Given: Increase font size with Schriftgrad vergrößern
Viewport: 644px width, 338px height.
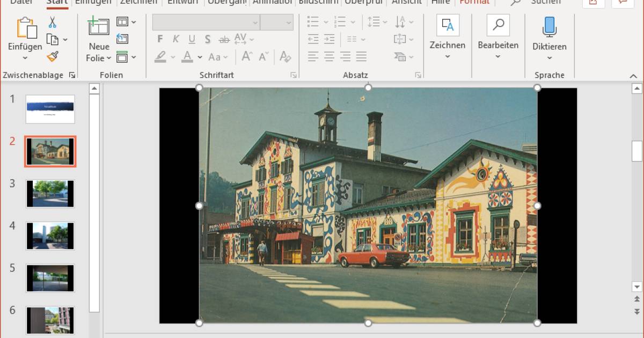Looking at the screenshot, I should [x=246, y=56].
